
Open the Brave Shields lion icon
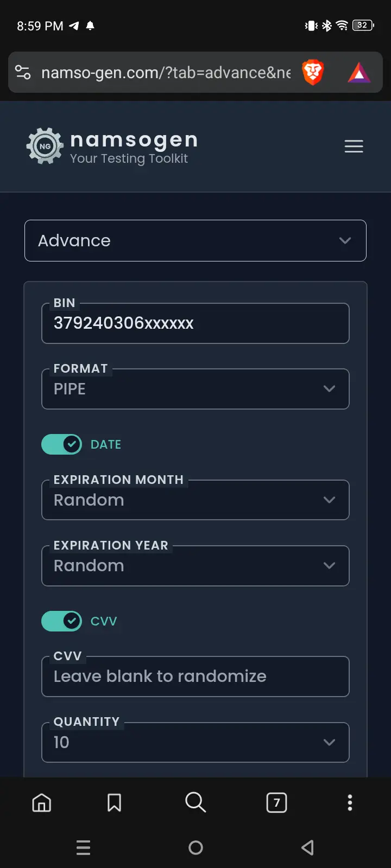pyautogui.click(x=313, y=73)
